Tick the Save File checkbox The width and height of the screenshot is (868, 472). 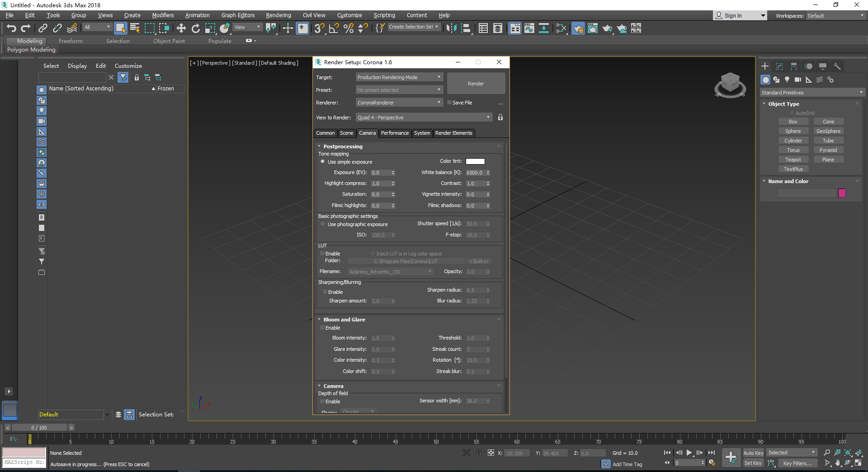(x=449, y=103)
